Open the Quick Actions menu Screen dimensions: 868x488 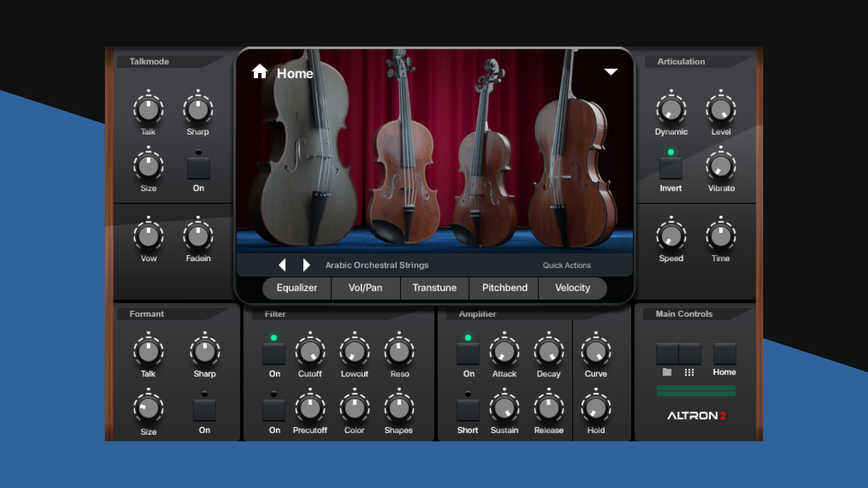[x=566, y=265]
